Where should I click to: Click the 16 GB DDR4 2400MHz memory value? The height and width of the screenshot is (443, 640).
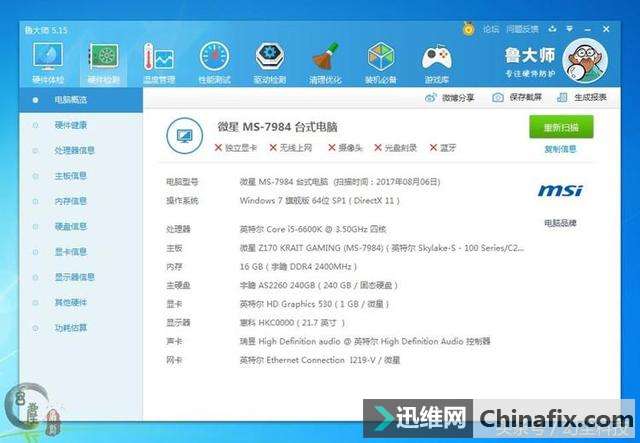point(298,267)
